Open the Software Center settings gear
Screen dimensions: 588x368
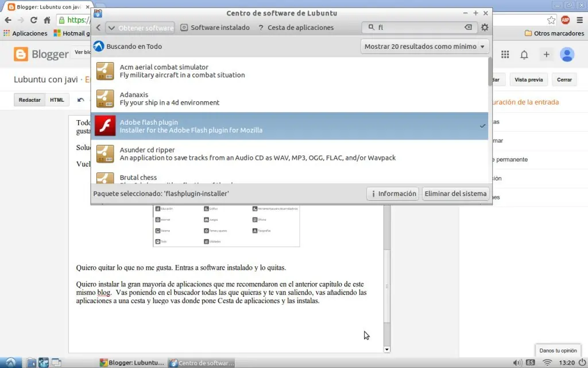click(485, 28)
